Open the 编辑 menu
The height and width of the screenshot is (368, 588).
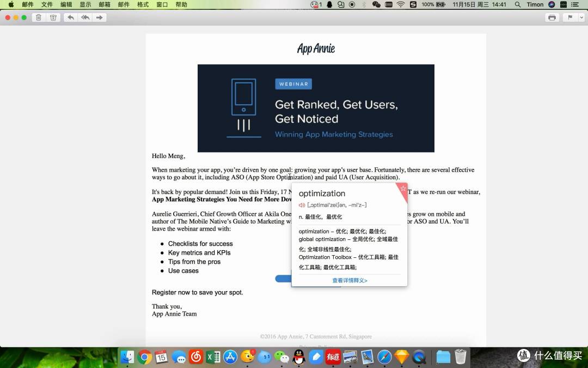66,4
